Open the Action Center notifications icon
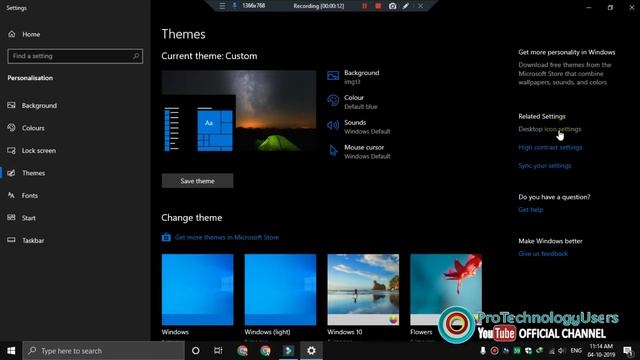This screenshot has width=640, height=360. tap(628, 351)
